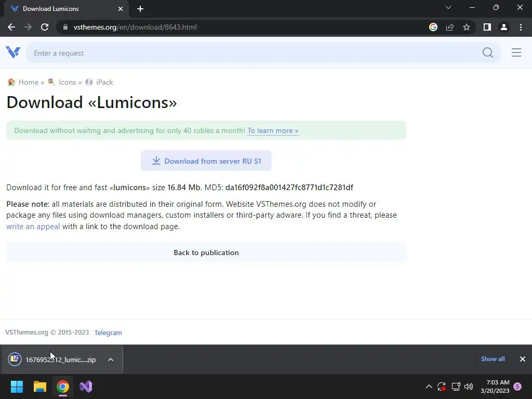
Task: Click the Icons breadcrumb link
Action: (67, 82)
